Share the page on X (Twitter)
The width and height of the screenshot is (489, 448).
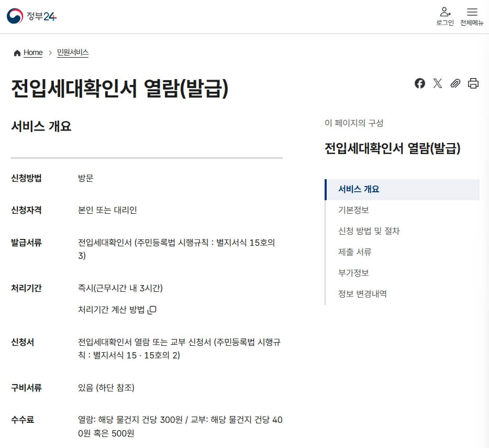pos(438,83)
